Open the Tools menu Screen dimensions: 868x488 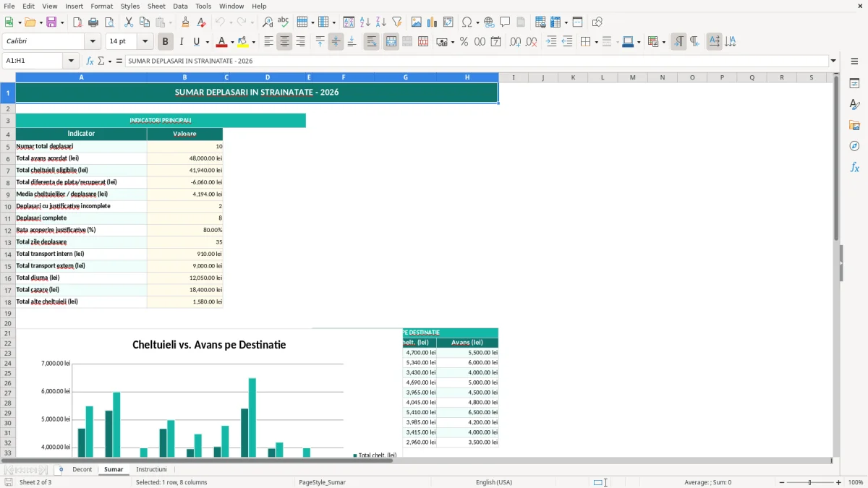203,6
